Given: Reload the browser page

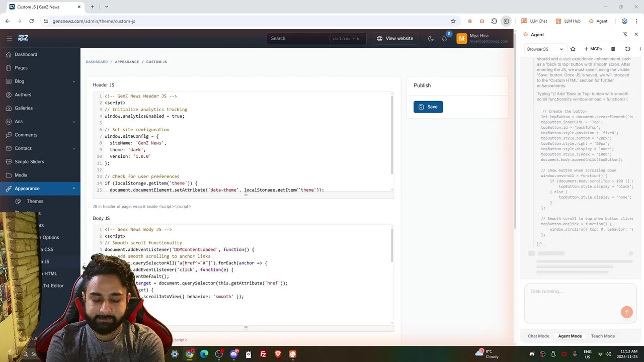Looking at the screenshot, I should (x=31, y=21).
